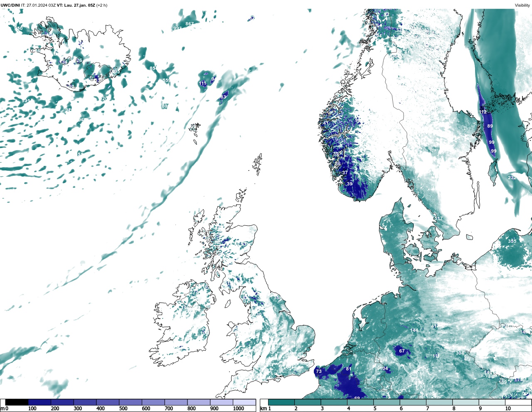Pick the 4–5 km legend color segment
The height and width of the screenshot is (412, 532).
[x=360, y=402]
